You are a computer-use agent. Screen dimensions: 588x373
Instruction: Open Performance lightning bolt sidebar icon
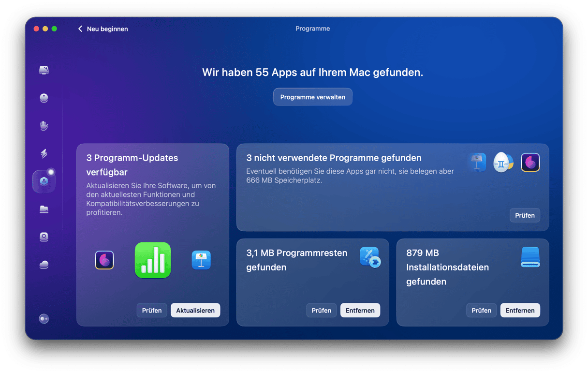pyautogui.click(x=44, y=154)
